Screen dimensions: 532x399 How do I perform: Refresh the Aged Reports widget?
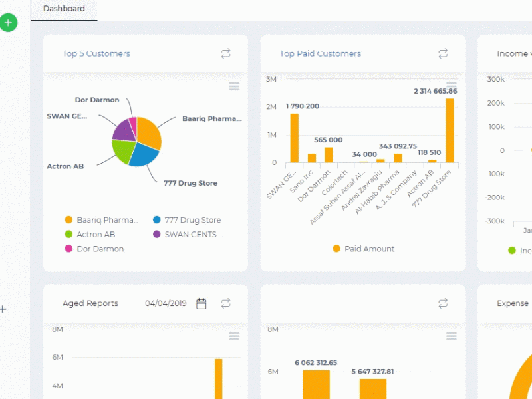[225, 303]
